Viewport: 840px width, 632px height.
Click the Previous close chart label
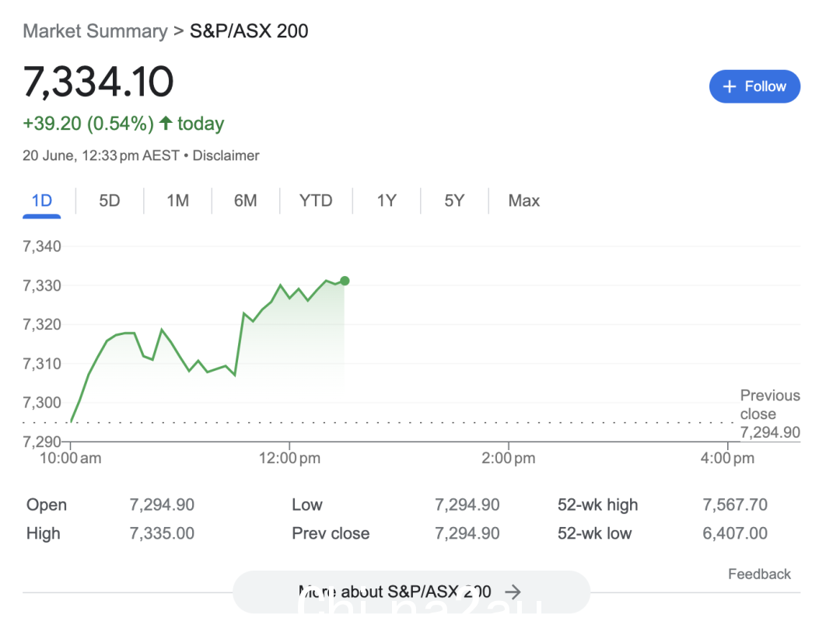pyautogui.click(x=770, y=414)
